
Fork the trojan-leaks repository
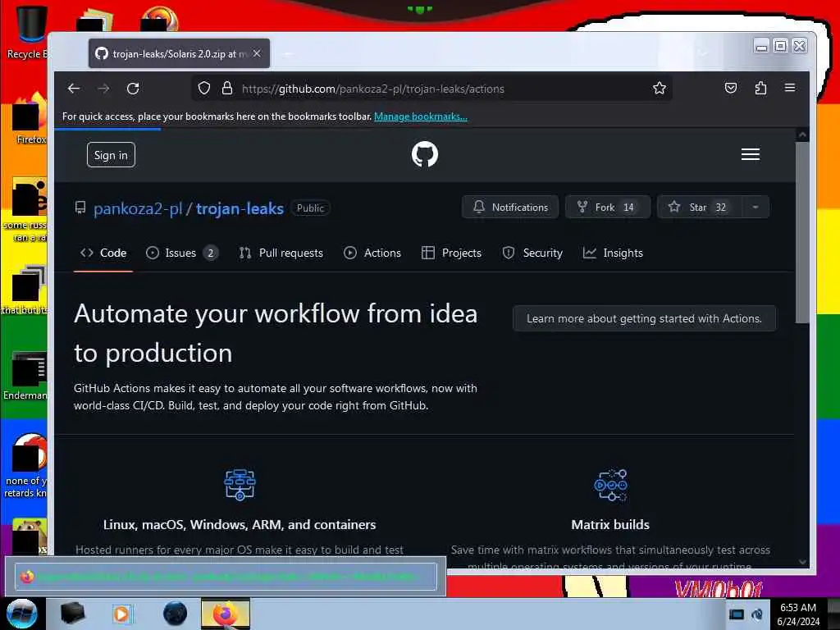[608, 208]
